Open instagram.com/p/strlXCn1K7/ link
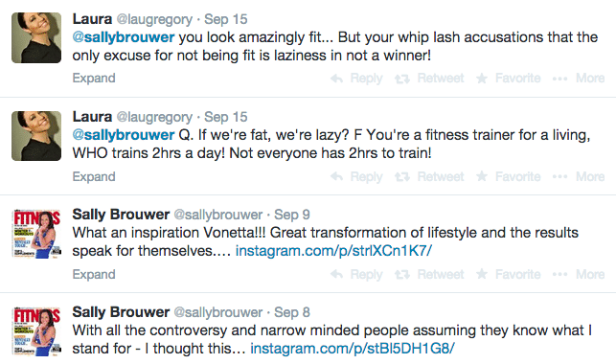Viewport: 616px width, 364px height. pos(333,251)
